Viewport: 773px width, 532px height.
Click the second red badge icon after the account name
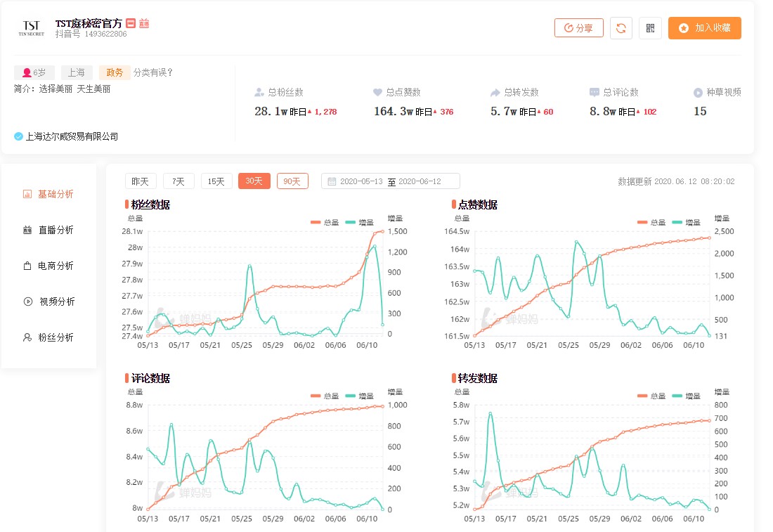[144, 23]
